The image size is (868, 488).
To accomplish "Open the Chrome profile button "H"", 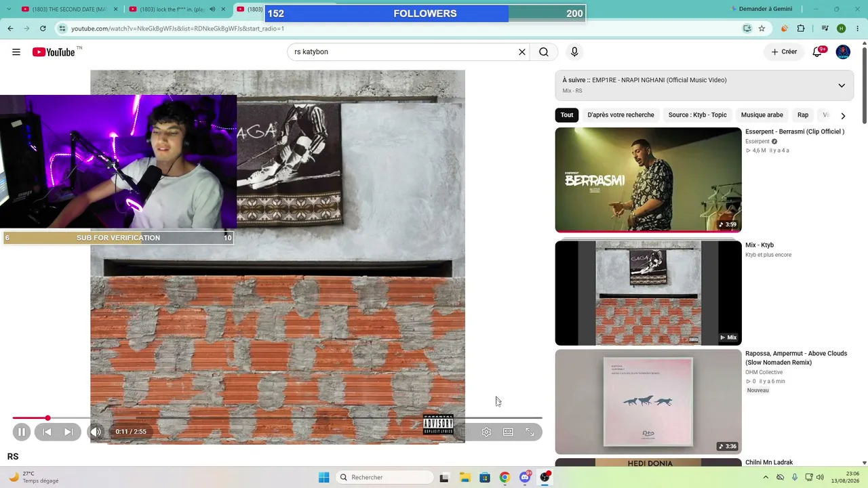I will pyautogui.click(x=842, y=28).
